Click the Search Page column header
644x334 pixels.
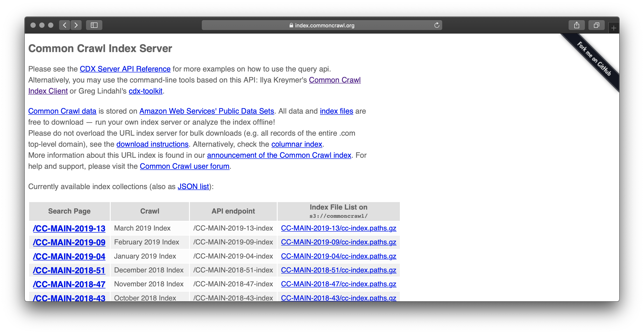click(69, 211)
